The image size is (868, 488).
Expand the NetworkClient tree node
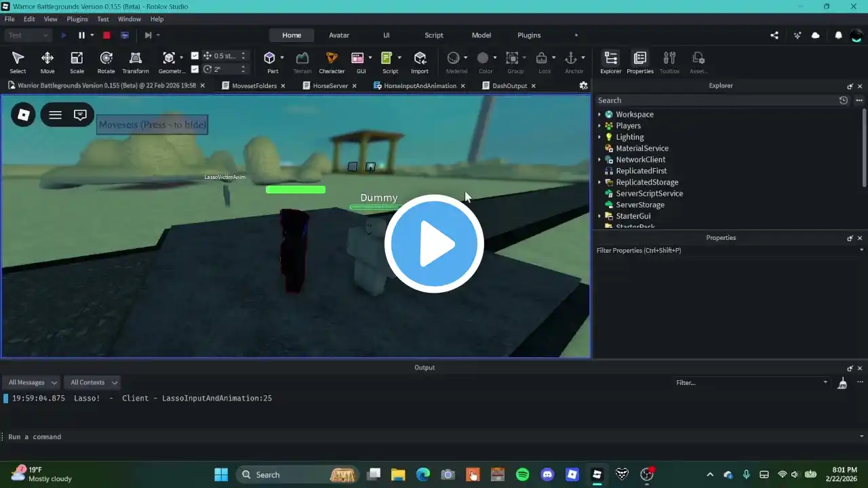coord(599,159)
